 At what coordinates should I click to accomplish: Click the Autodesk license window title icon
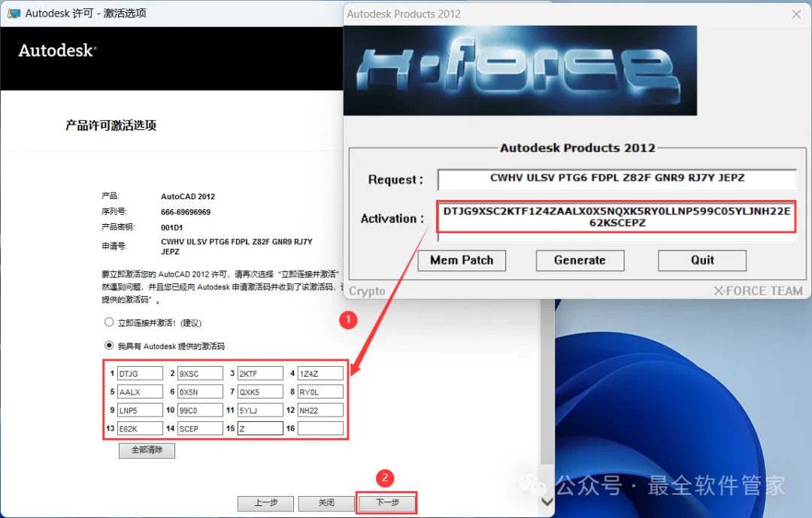(x=14, y=14)
